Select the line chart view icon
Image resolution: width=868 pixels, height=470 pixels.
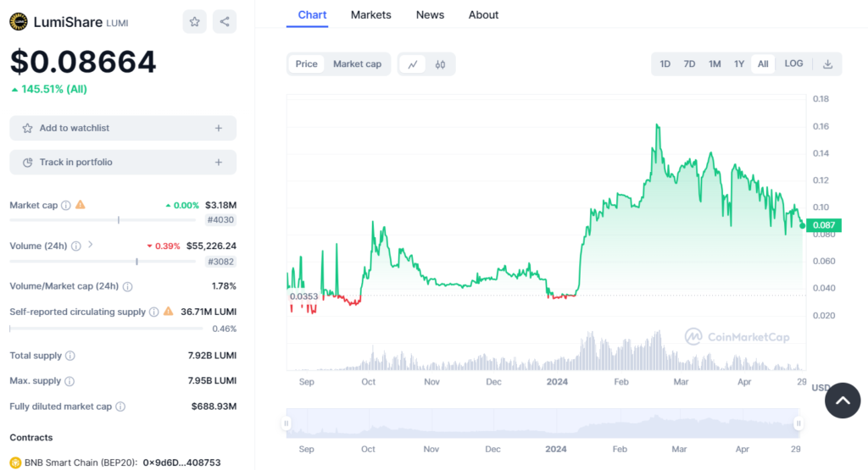413,64
